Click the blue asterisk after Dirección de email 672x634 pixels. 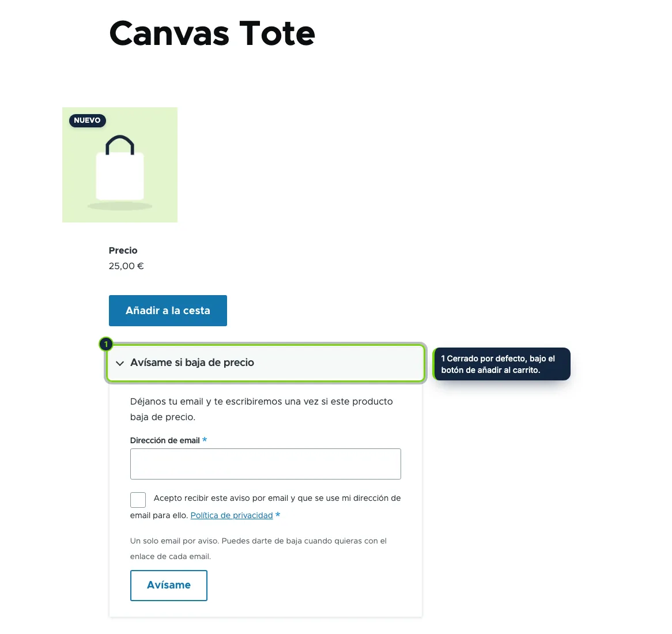pyautogui.click(x=205, y=440)
